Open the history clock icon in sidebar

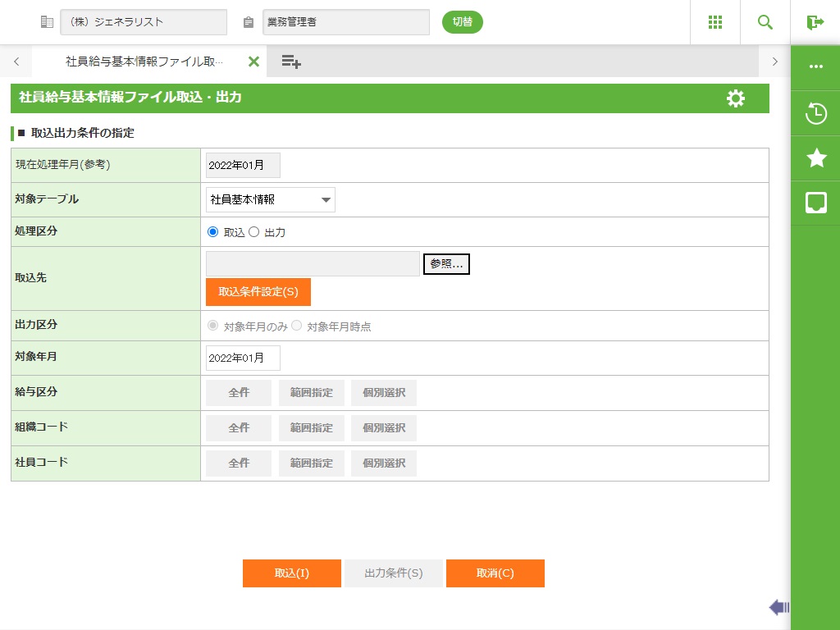point(816,113)
